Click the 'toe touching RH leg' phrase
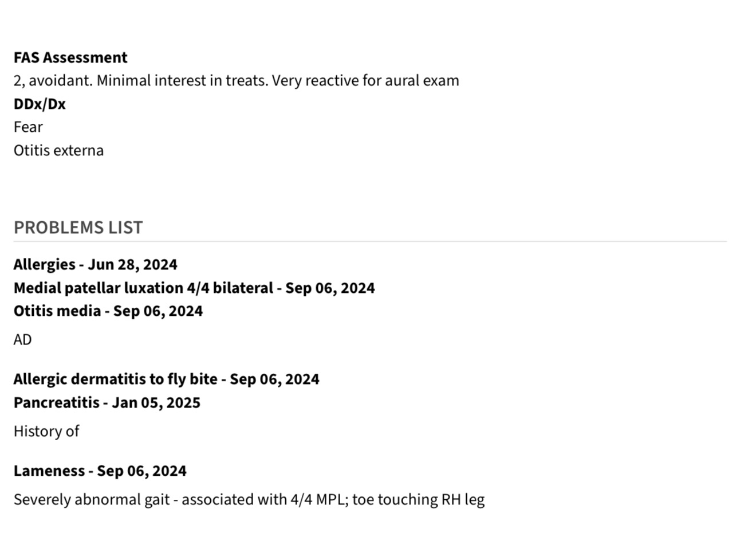The height and width of the screenshot is (556, 756). tap(418, 500)
